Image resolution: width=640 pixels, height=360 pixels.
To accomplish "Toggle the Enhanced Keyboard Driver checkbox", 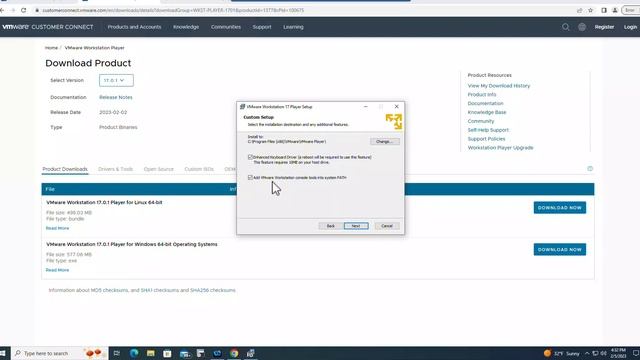I will pos(250,157).
